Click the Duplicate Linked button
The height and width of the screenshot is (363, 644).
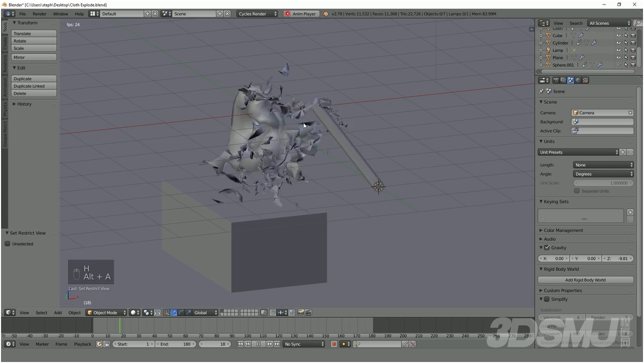[x=34, y=86]
